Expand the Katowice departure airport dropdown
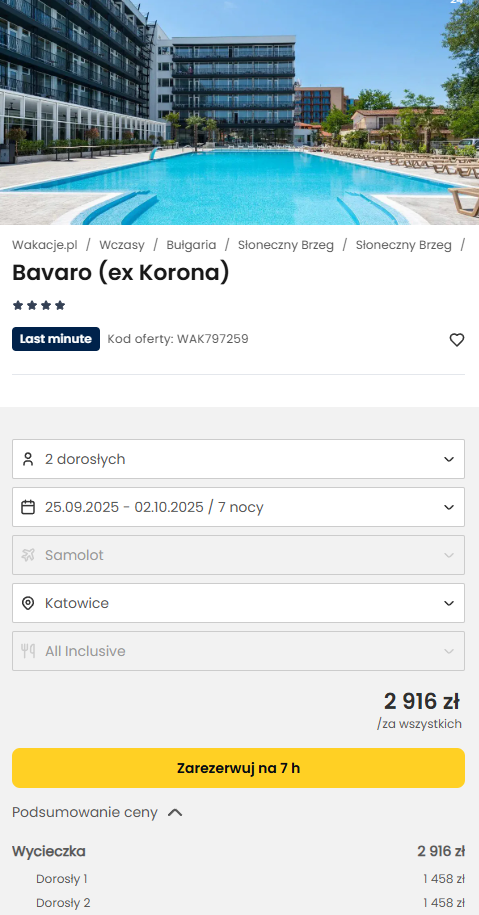479x915 pixels. point(239,603)
